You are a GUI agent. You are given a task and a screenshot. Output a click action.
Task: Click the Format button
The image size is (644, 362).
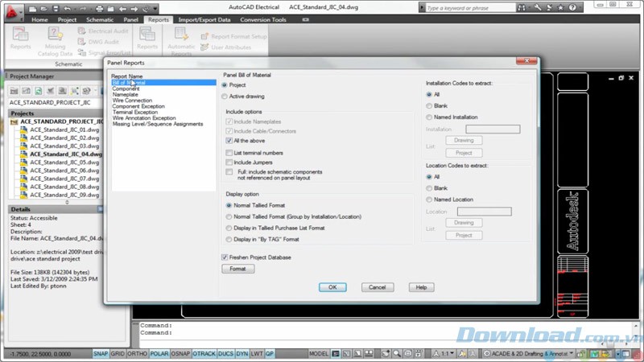coord(237,269)
